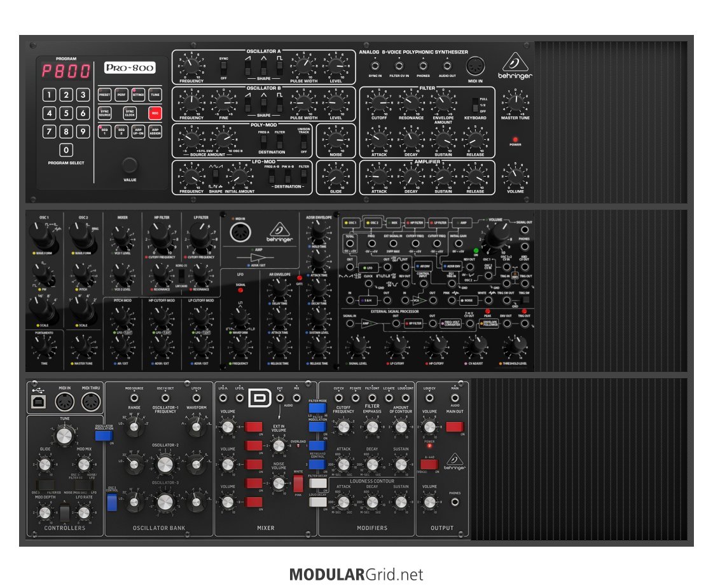
Task: Click the white D logo in the mixer section
Action: click(x=260, y=399)
